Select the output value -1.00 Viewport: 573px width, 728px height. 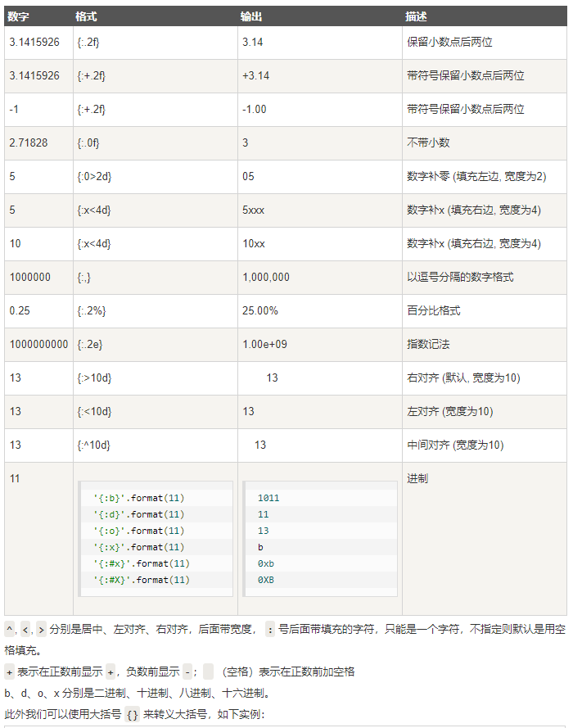(255, 110)
